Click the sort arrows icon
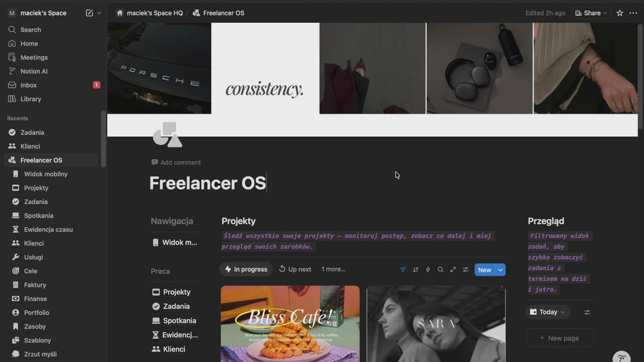The height and width of the screenshot is (362, 644). coord(416,270)
